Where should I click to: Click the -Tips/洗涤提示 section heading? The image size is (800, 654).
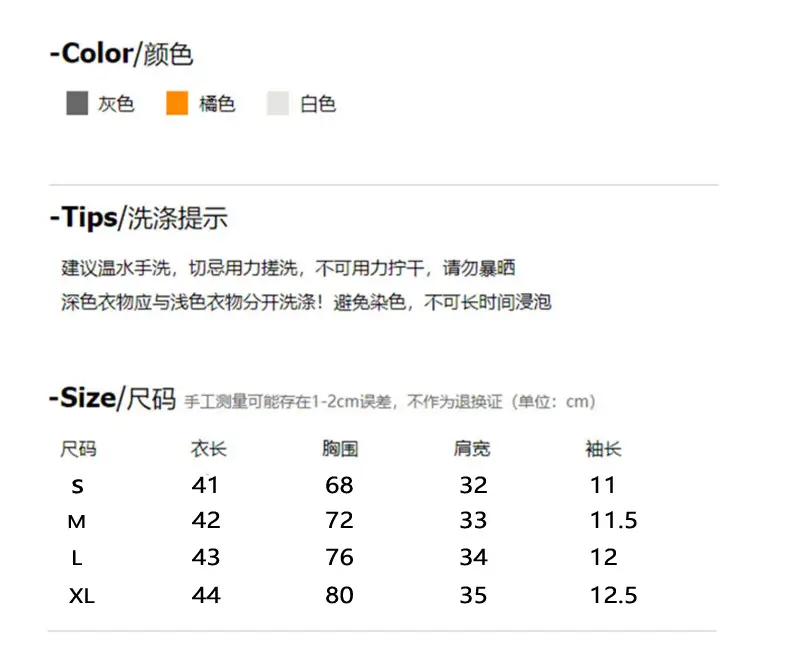[139, 218]
